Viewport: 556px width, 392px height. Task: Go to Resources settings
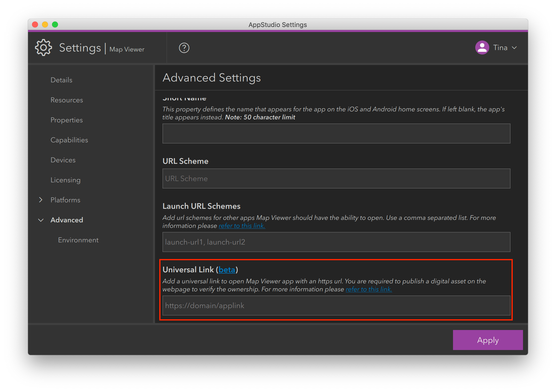66,100
